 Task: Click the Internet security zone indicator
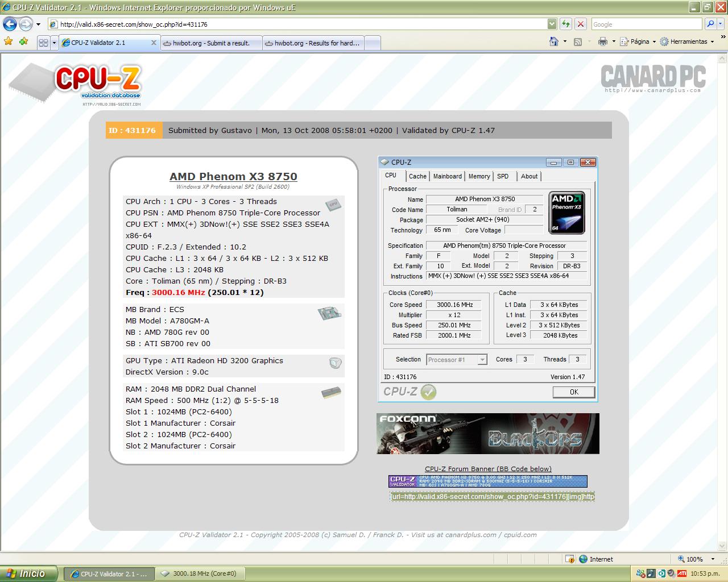click(596, 559)
